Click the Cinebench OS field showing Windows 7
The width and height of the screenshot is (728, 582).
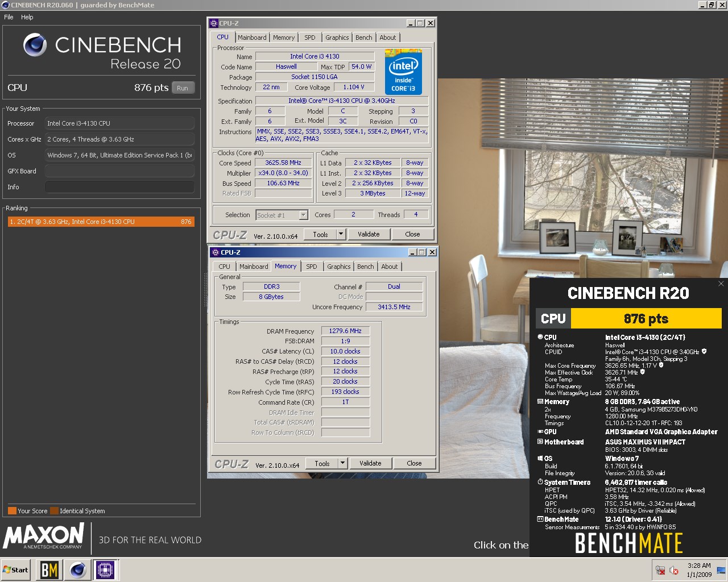(119, 155)
